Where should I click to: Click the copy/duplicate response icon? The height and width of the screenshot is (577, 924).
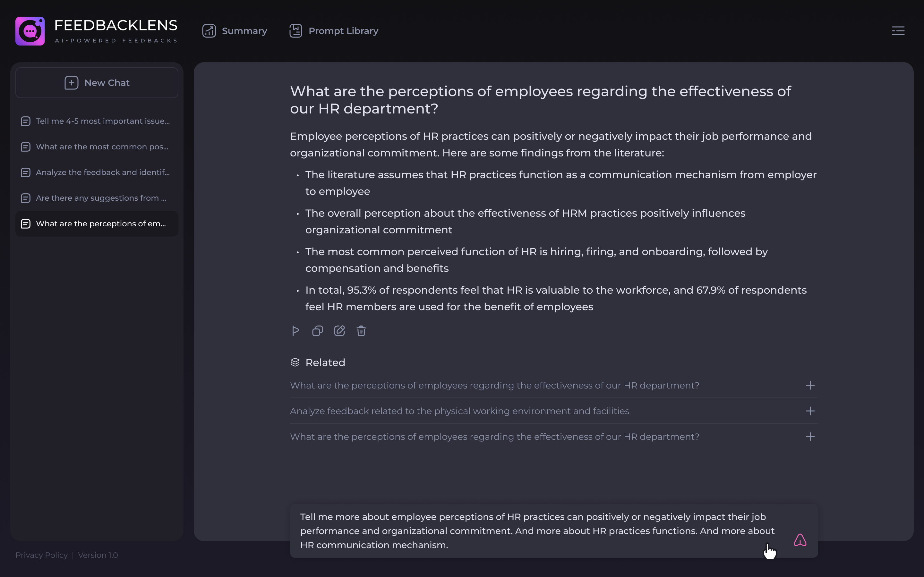click(x=317, y=331)
